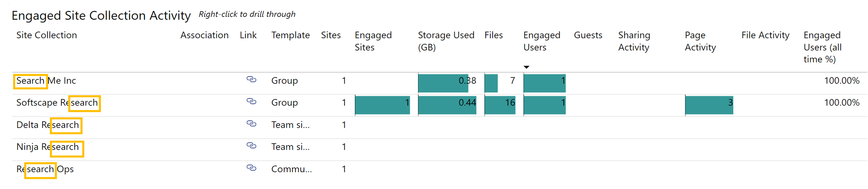This screenshot has height=189, width=868.
Task: Sort by the Sharing Activity column header
Action: (x=634, y=41)
